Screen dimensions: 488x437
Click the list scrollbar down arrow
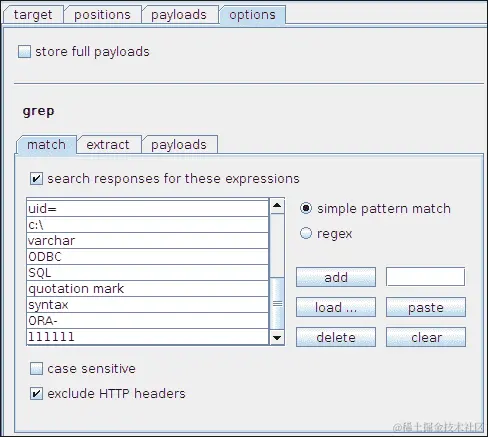[x=277, y=338]
